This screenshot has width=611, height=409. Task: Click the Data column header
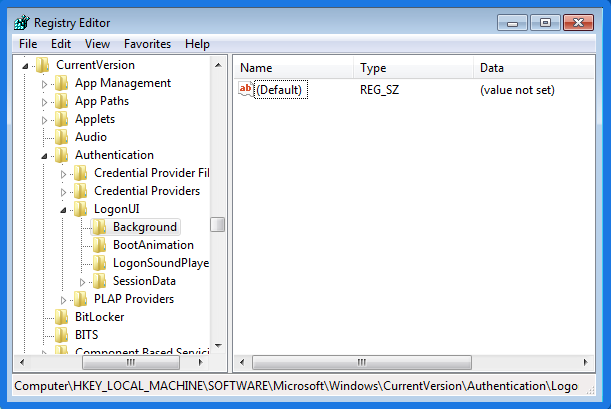pos(534,68)
